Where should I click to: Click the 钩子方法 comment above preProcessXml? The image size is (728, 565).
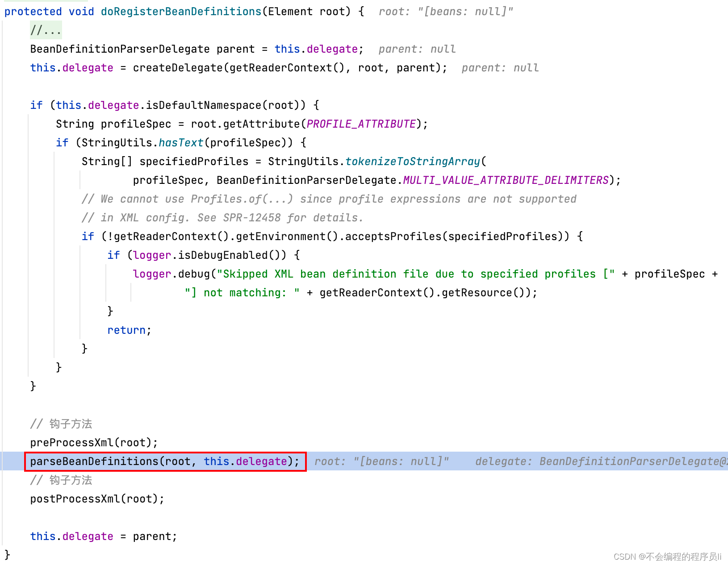coord(61,424)
